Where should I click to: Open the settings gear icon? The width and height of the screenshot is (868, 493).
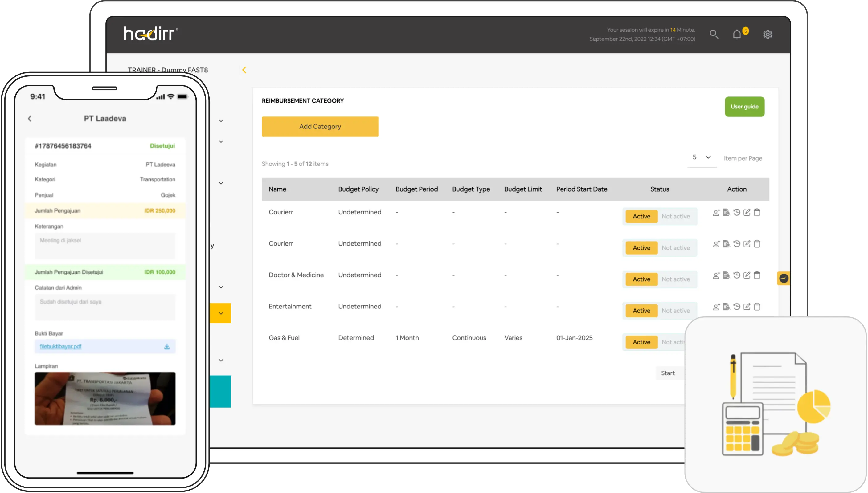coord(768,35)
